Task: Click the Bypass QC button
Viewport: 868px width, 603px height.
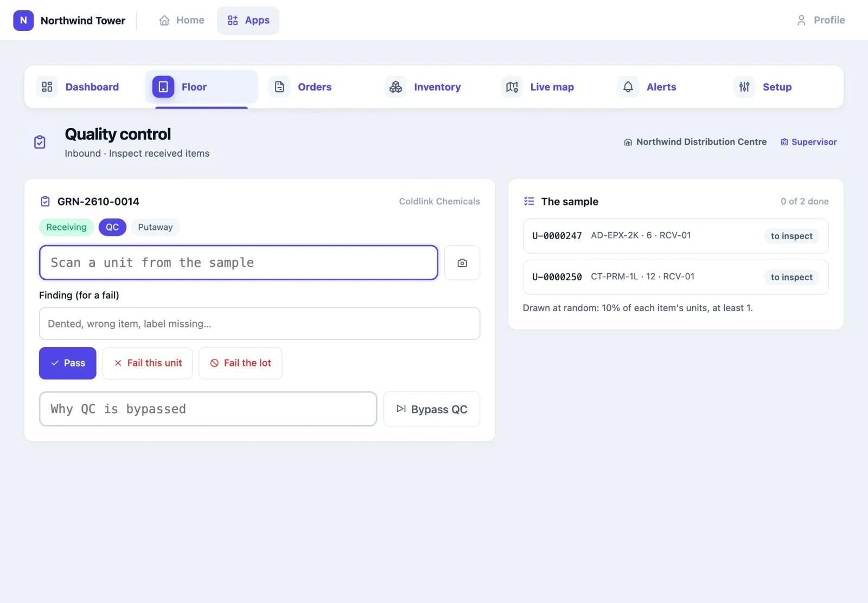Action: [432, 409]
